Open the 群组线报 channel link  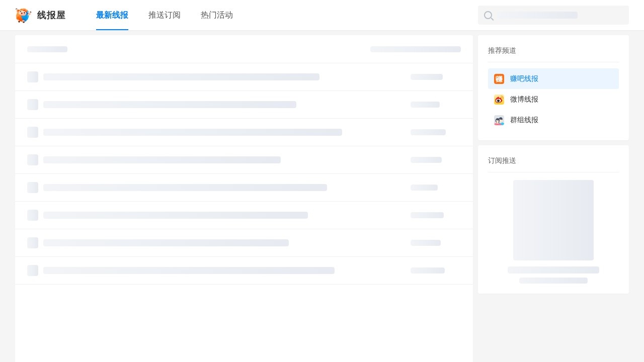coord(553,120)
